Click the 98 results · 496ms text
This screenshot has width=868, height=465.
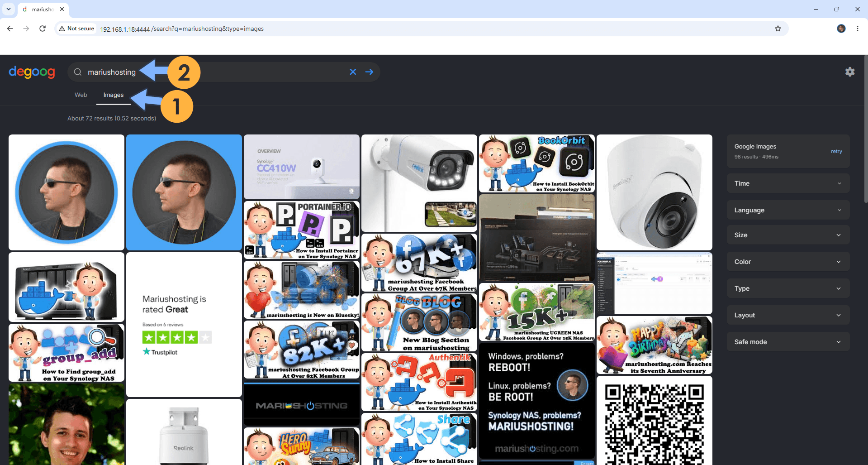(756, 157)
